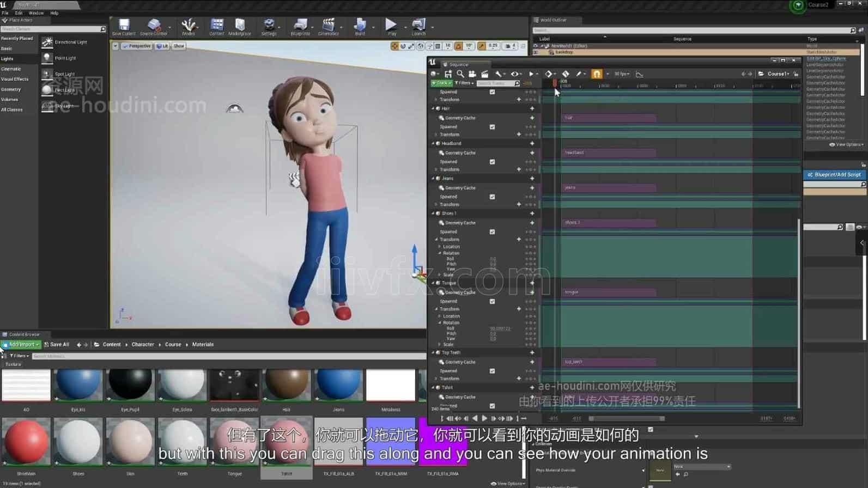Add Directional Light from Place Actors
868x488 pixels.
(65, 42)
